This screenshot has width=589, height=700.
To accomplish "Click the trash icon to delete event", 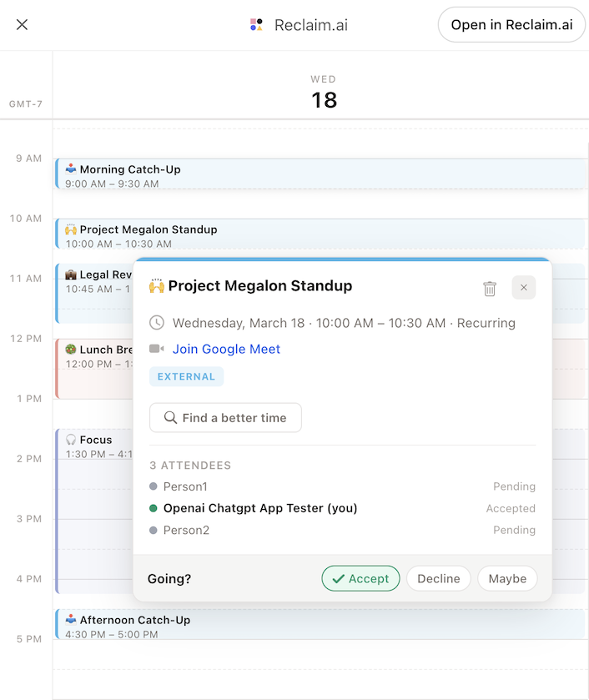I will coord(490,288).
